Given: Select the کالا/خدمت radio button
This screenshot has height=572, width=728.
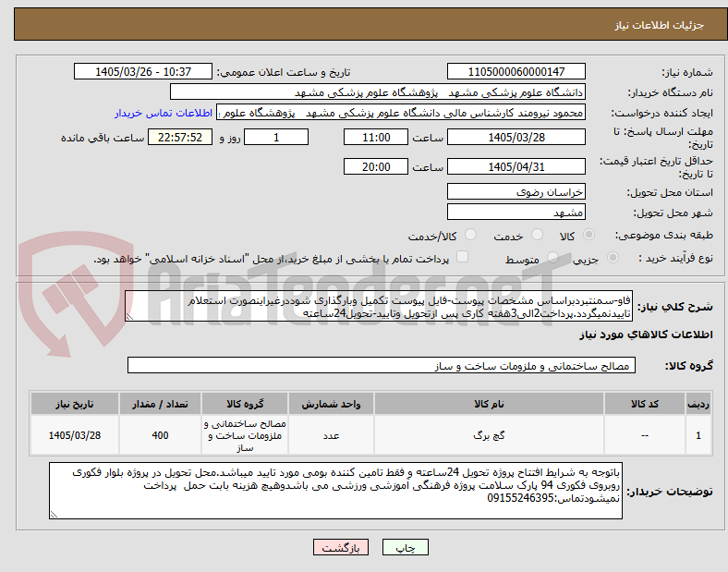Looking at the screenshot, I should tap(470, 235).
